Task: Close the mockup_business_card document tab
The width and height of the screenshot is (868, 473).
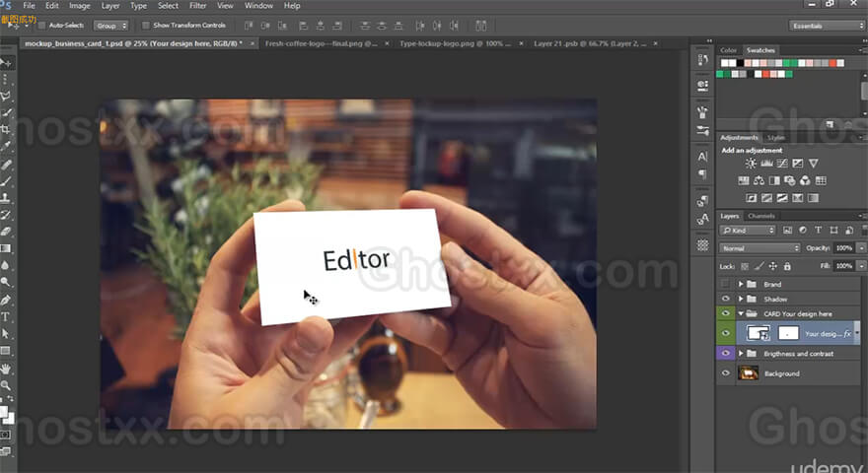Action: click(253, 43)
